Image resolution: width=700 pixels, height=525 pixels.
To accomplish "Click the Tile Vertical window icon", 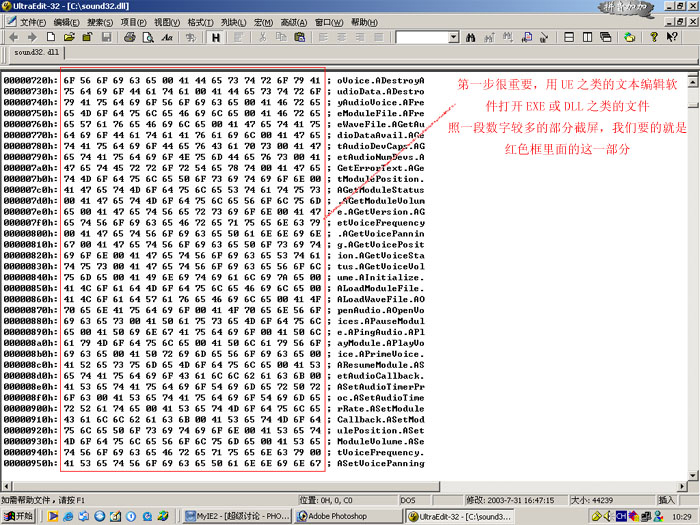I will 588,38.
